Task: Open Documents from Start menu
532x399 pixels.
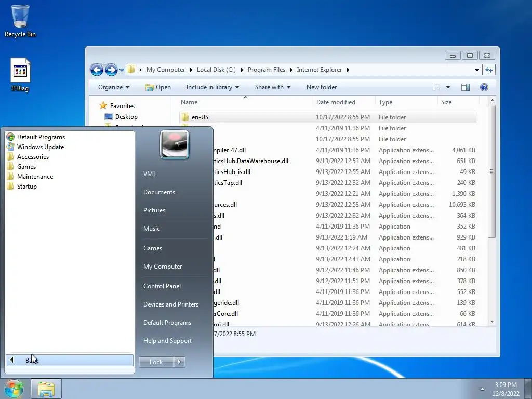Action: click(159, 192)
